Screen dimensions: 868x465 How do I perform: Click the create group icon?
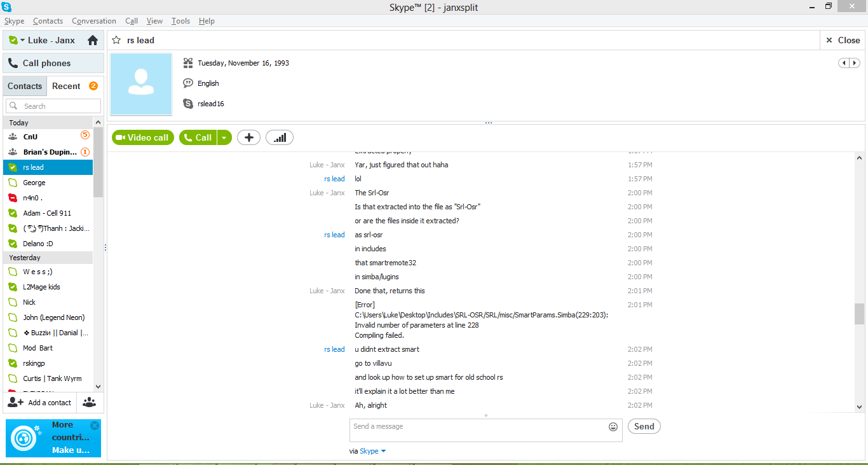pos(90,403)
